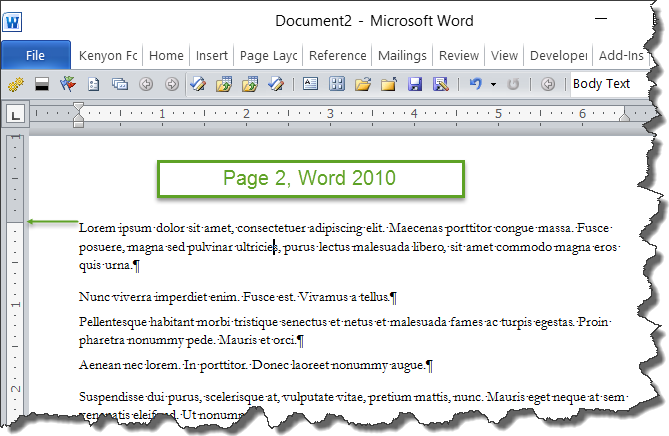Click the Open folder icon
Viewport: 669px width, 436px height.
tap(363, 84)
